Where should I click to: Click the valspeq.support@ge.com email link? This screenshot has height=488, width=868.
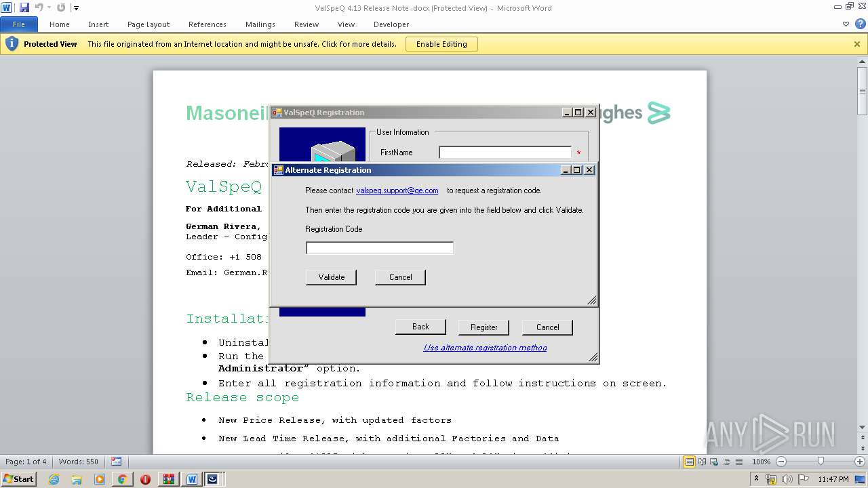(397, 190)
